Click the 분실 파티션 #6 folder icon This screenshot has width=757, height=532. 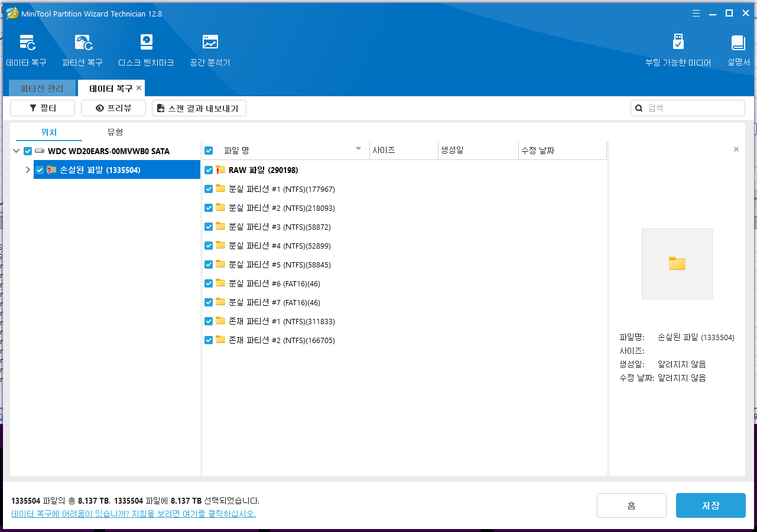point(220,283)
